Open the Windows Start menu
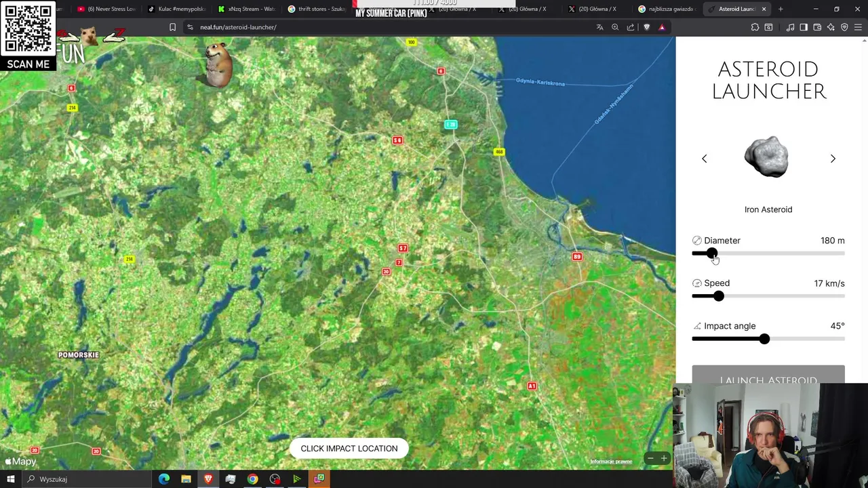 (x=11, y=479)
